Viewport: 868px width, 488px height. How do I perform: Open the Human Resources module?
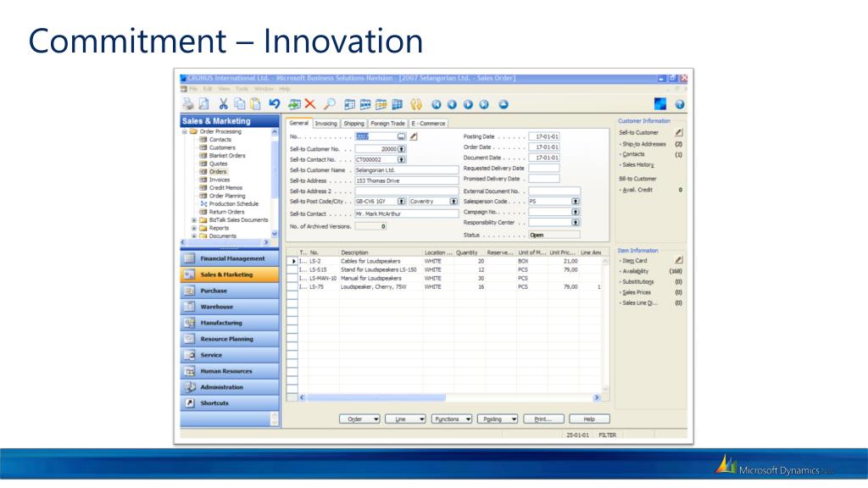tap(230, 371)
